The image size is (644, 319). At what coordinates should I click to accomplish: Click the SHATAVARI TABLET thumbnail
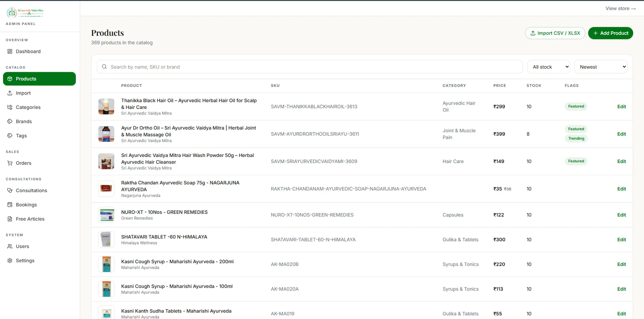[106, 240]
